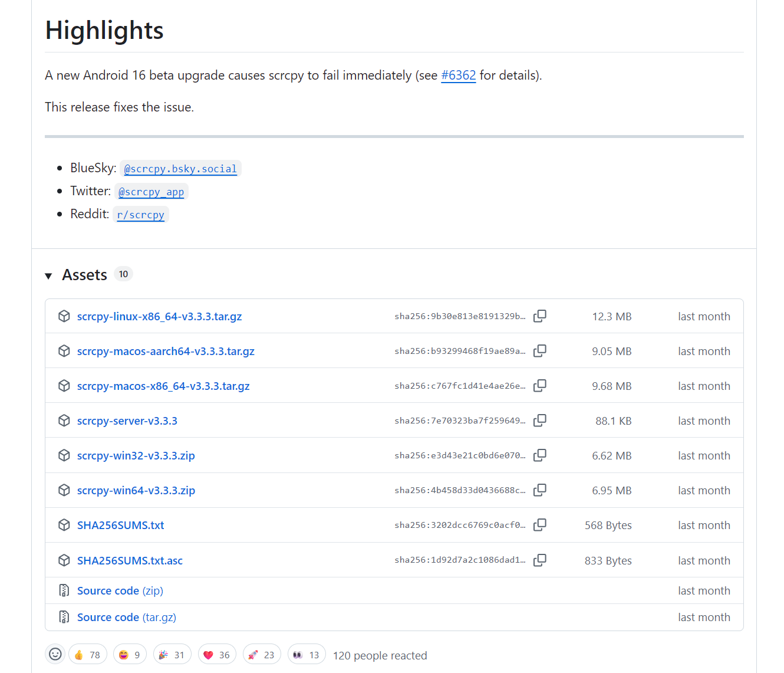784x673 pixels.
Task: Click '120 people reacted' text
Action: coord(380,656)
